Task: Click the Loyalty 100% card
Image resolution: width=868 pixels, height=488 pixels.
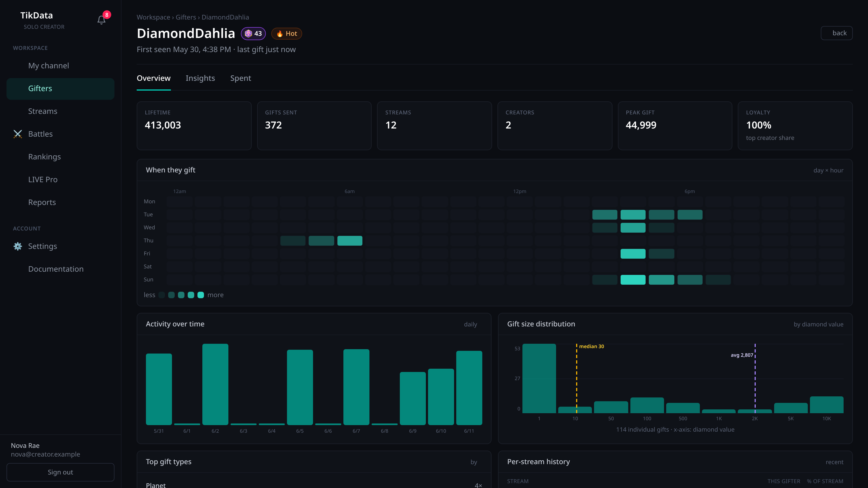Action: point(795,126)
